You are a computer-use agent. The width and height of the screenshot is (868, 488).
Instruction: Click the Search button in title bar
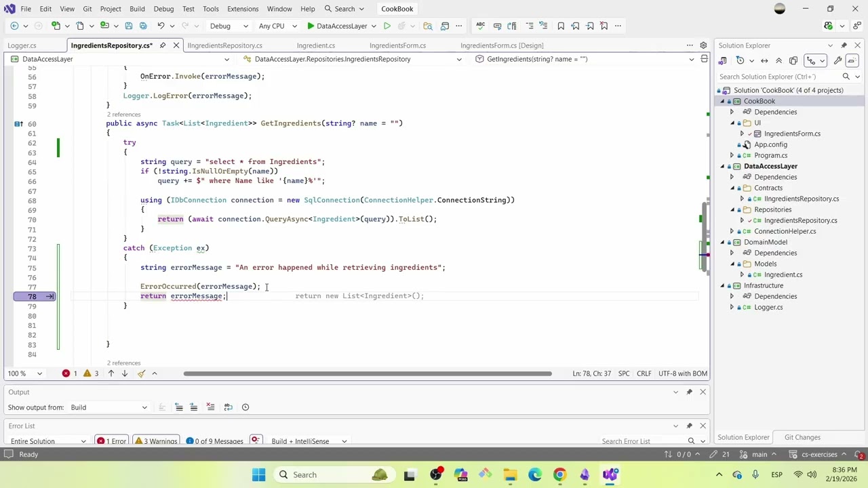(x=344, y=9)
